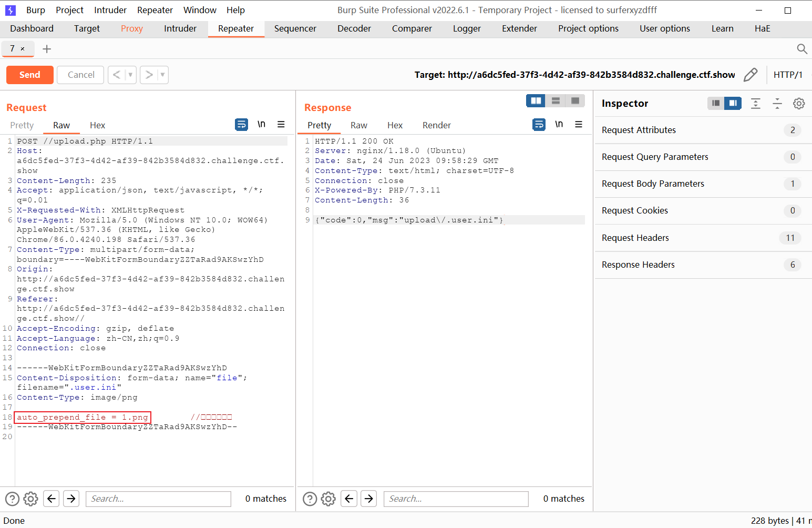Click the request search input field
812x528 pixels.
(x=158, y=499)
